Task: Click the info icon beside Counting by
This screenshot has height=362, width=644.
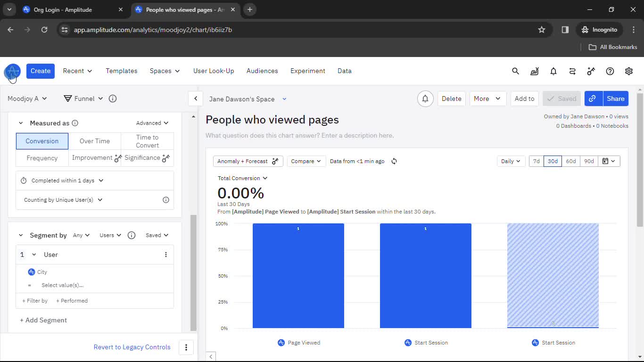Action: tap(166, 200)
